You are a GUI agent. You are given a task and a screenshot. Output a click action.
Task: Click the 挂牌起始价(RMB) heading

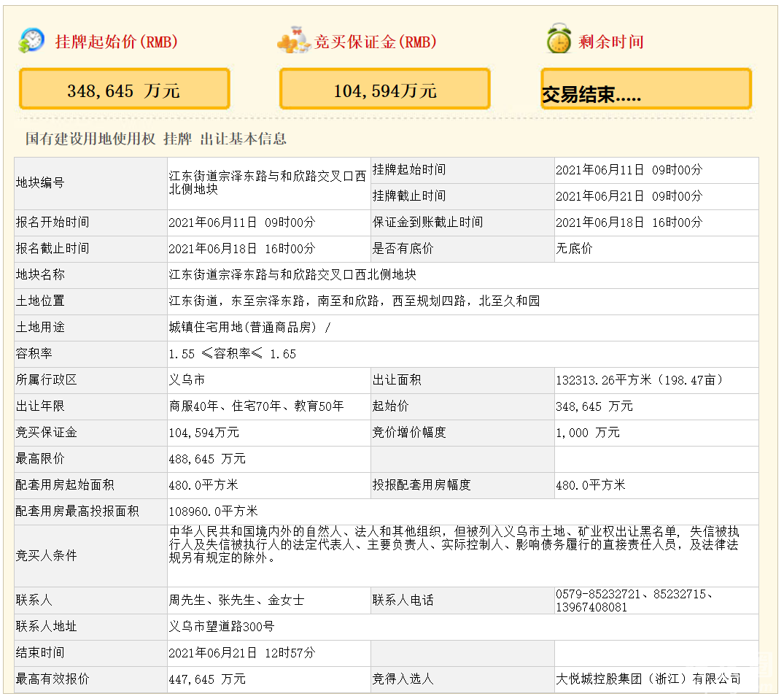click(117, 42)
